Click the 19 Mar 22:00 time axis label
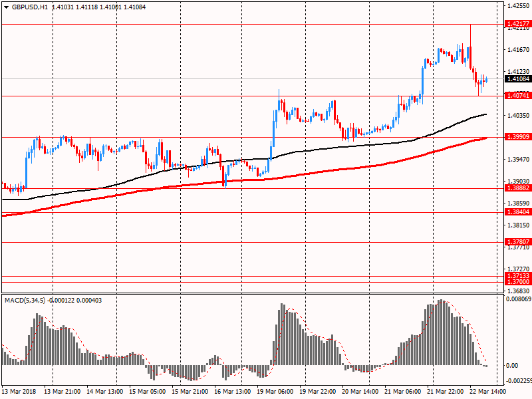The image size is (532, 399). pyautogui.click(x=318, y=392)
